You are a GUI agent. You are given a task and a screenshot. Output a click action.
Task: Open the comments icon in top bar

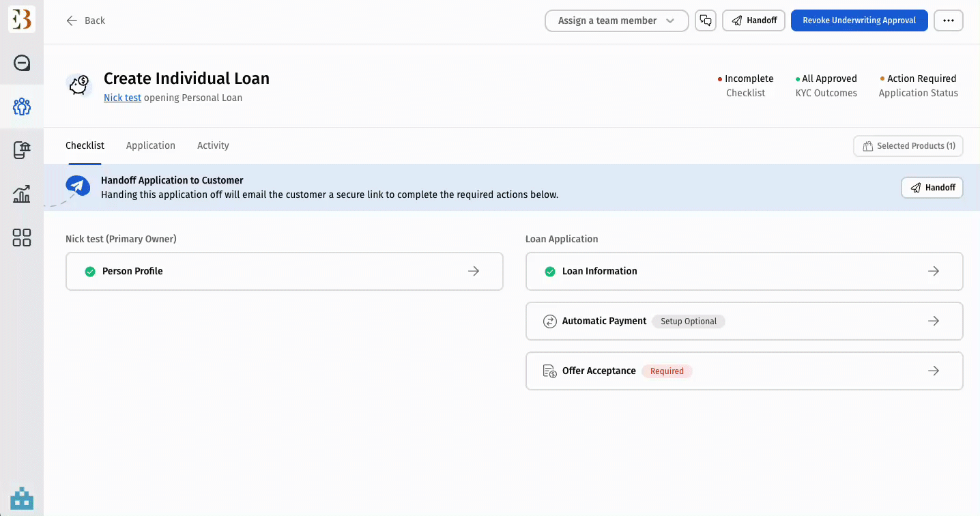[705, 20]
